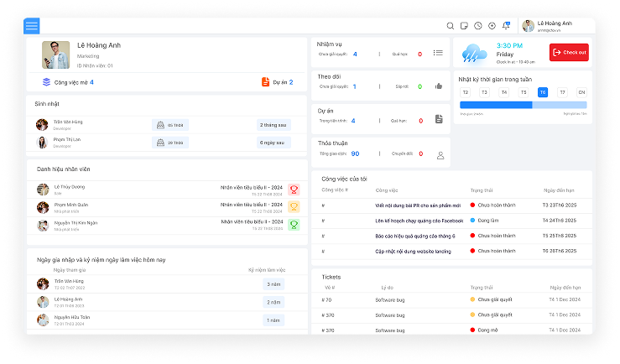Select day T5 in weekly timelog
Image resolution: width=620 pixels, height=364 pixels.
point(524,92)
